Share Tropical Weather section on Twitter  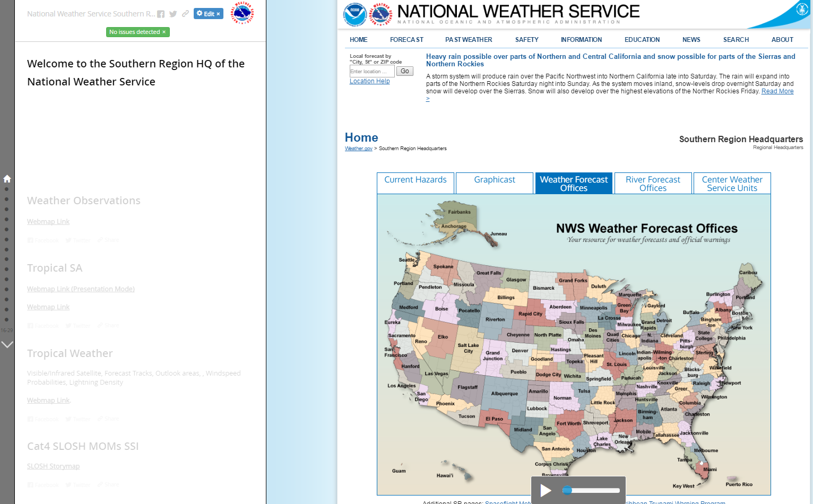point(78,419)
